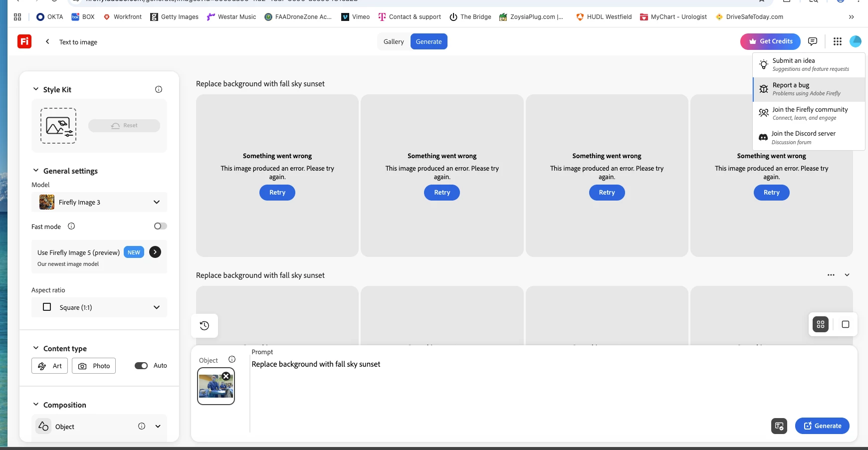Image resolution: width=868 pixels, height=450 pixels.
Task: Click the Fast mode info icon
Action: (71, 226)
